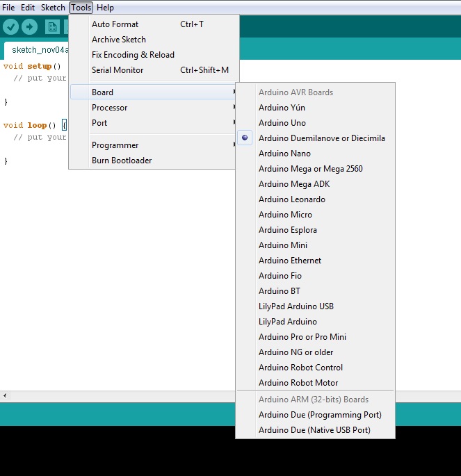461x476 pixels.
Task: Select Arduino Nano board
Action: [315, 154]
